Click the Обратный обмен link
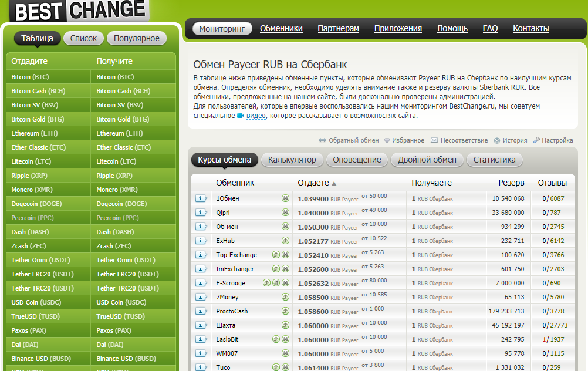This screenshot has height=371, width=588. 354,140
